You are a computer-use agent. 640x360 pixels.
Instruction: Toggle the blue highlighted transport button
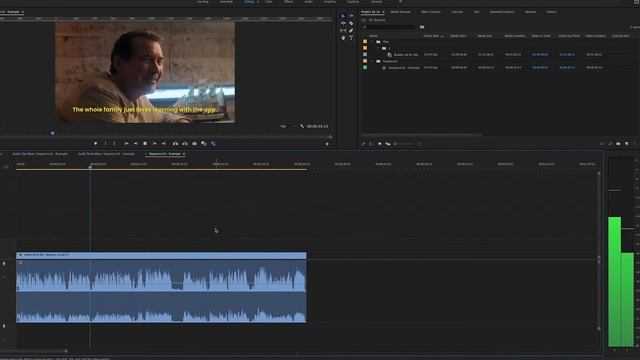(x=213, y=144)
